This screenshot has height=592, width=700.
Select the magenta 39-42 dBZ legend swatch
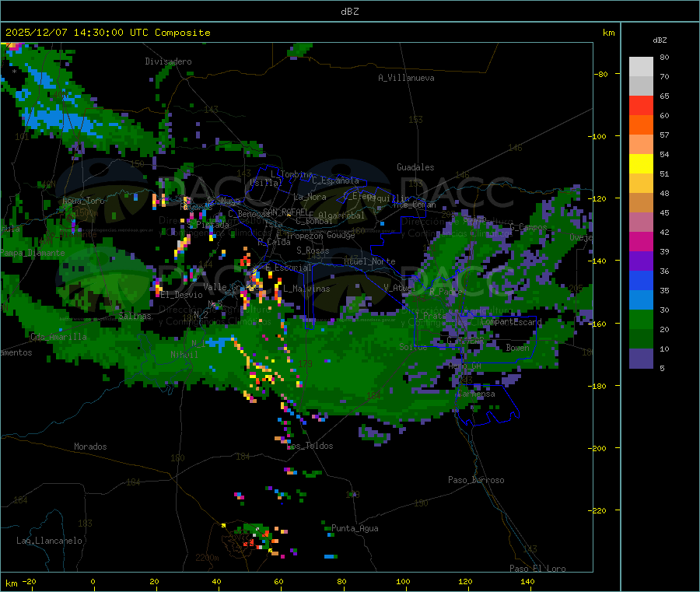641,241
